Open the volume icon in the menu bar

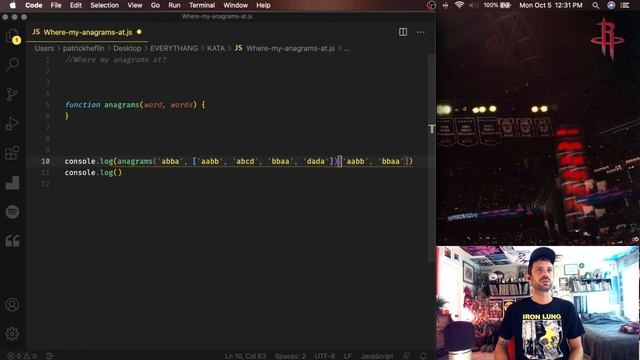pos(473,5)
